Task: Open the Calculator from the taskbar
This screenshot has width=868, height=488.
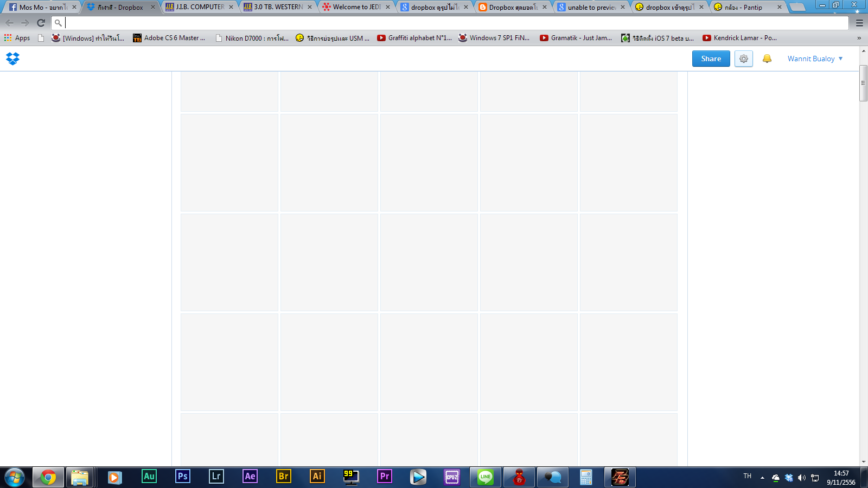Action: pos(586,477)
